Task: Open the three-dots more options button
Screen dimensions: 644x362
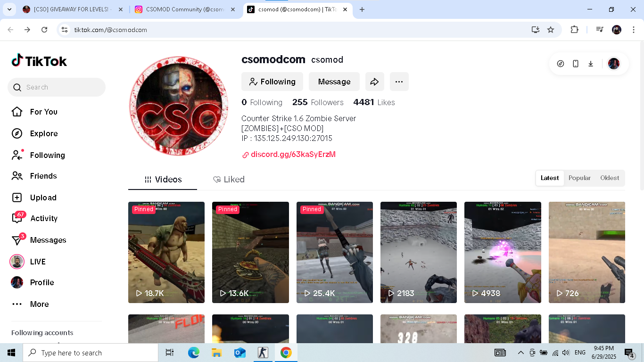Action: pyautogui.click(x=399, y=82)
